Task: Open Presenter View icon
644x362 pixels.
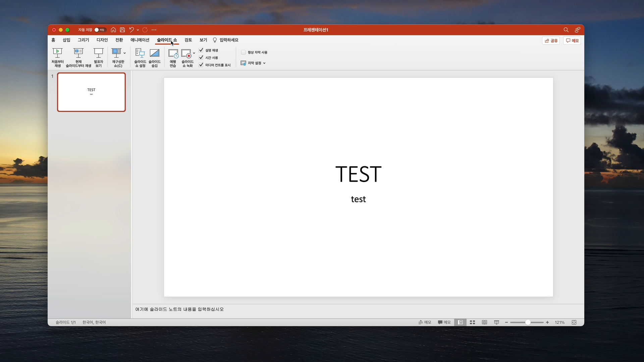Action: [98, 53]
